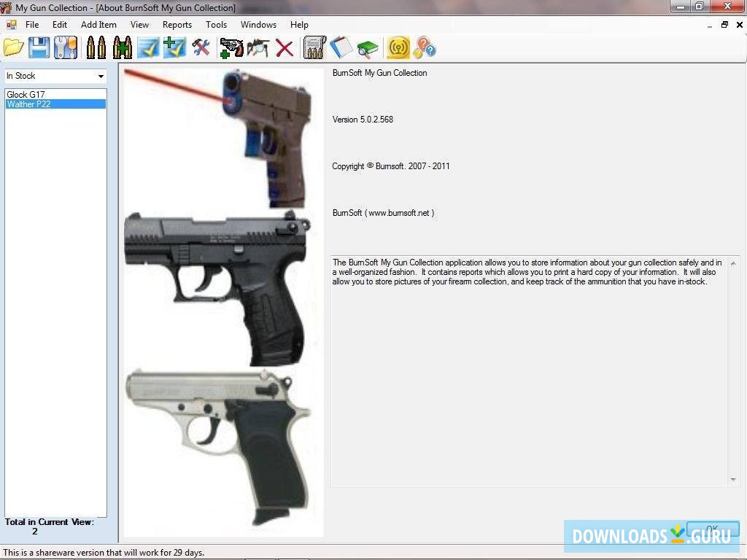Click the blue checkmark list icon
Viewport: 747px width, 560px height.
[x=148, y=47]
